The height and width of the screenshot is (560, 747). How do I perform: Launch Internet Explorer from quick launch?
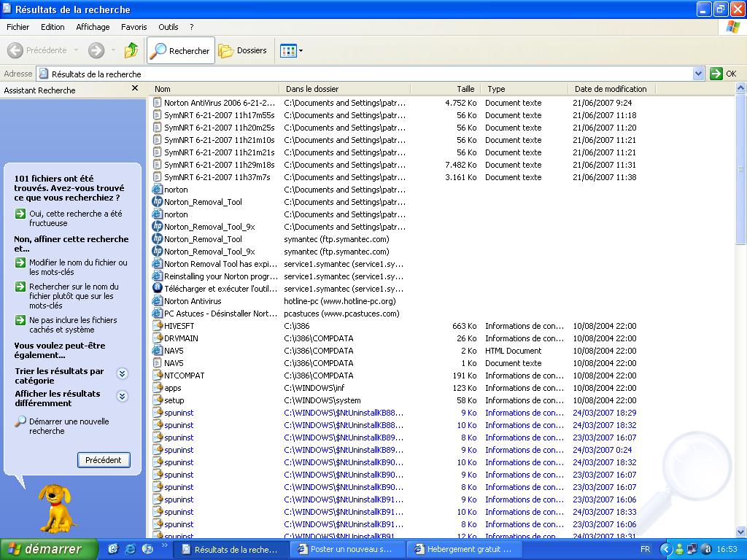click(x=130, y=549)
